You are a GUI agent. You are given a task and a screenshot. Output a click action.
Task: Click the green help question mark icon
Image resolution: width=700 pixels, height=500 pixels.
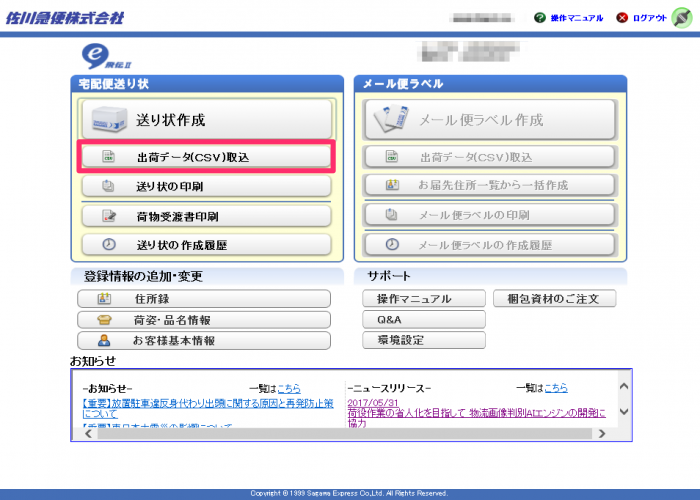540,17
